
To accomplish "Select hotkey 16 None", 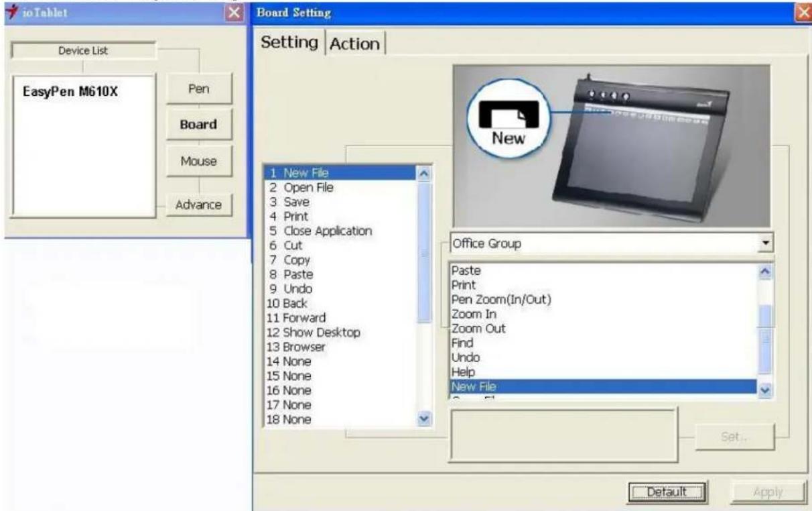I will coord(340,390).
